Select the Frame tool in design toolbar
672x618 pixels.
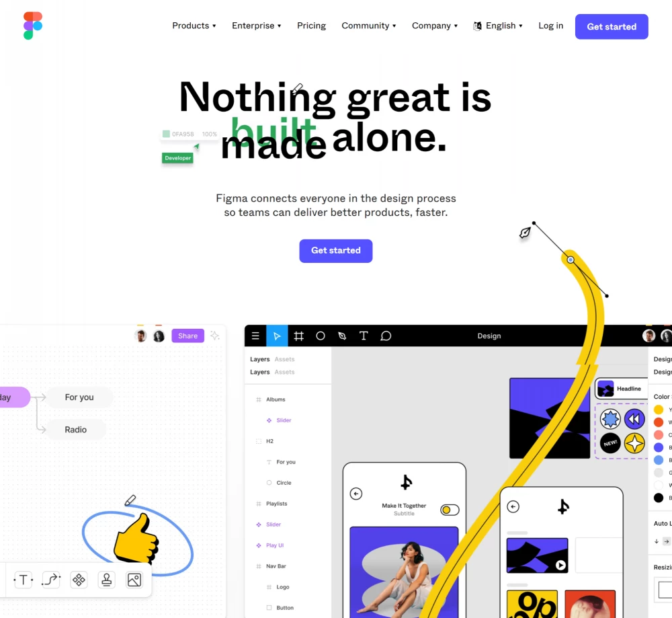[x=299, y=336]
